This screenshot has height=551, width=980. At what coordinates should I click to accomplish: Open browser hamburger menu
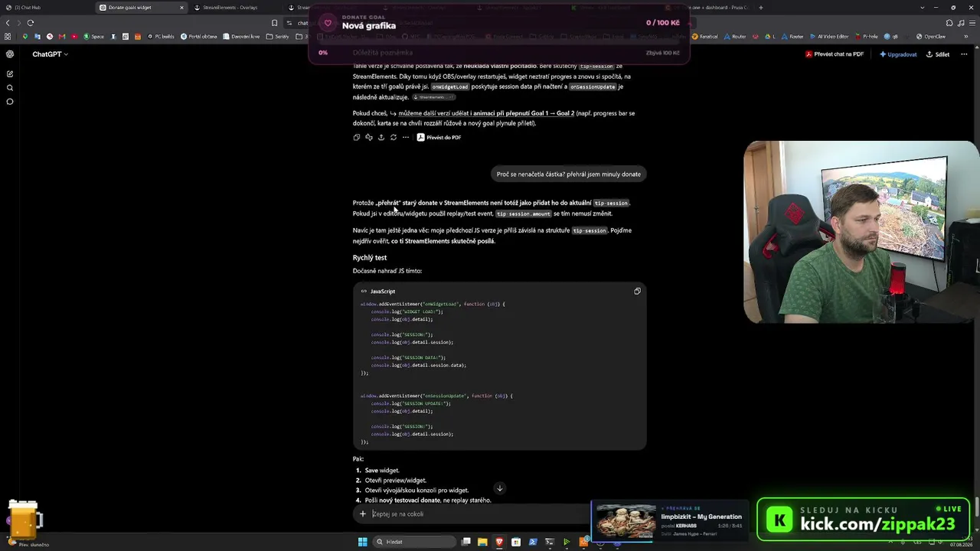point(972,23)
